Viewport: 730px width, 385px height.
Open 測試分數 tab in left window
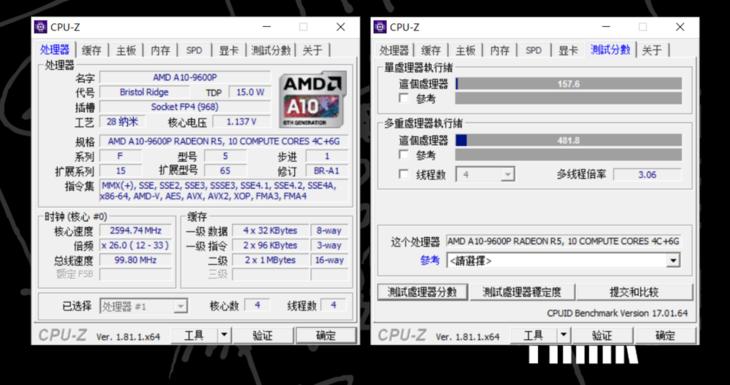271,50
